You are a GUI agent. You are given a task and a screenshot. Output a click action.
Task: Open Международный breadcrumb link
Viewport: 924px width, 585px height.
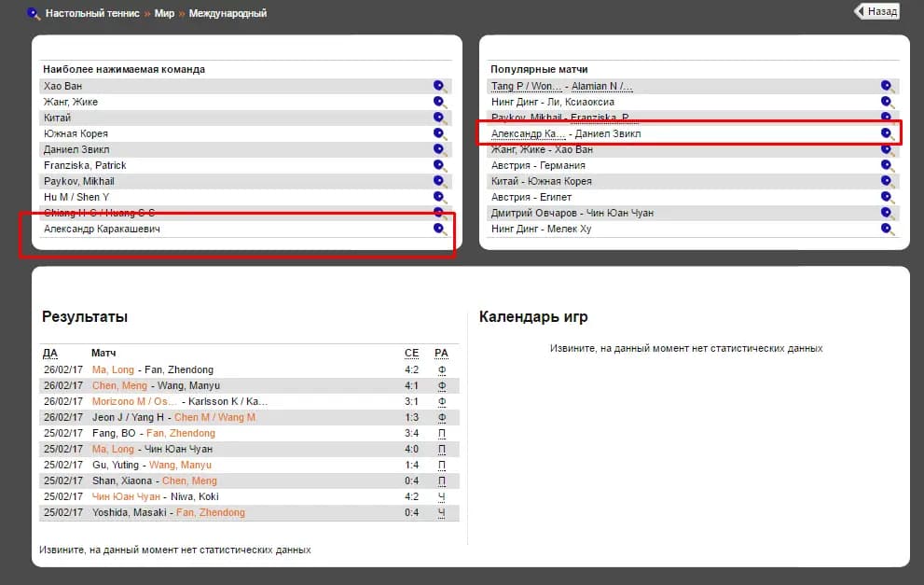point(228,13)
